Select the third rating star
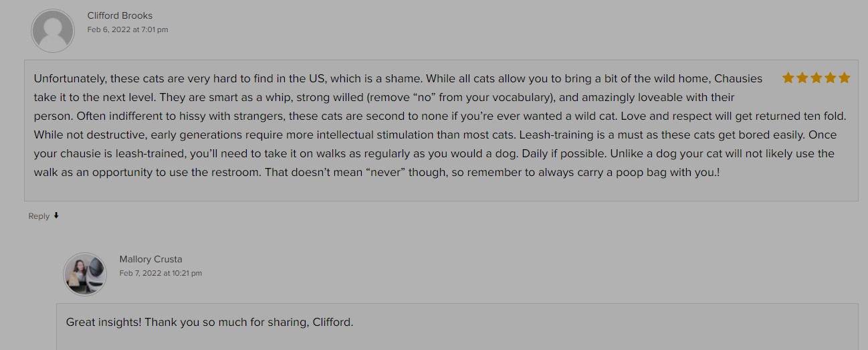The height and width of the screenshot is (350, 868). [816, 78]
